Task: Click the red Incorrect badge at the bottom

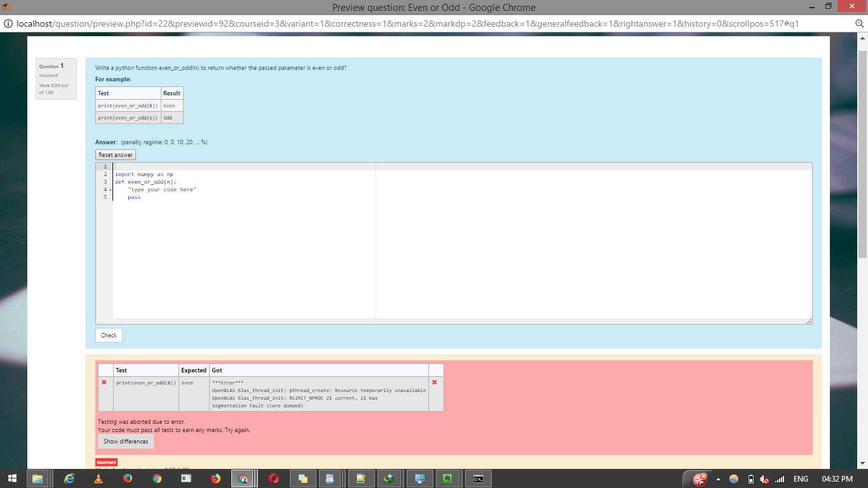Action: pyautogui.click(x=106, y=462)
